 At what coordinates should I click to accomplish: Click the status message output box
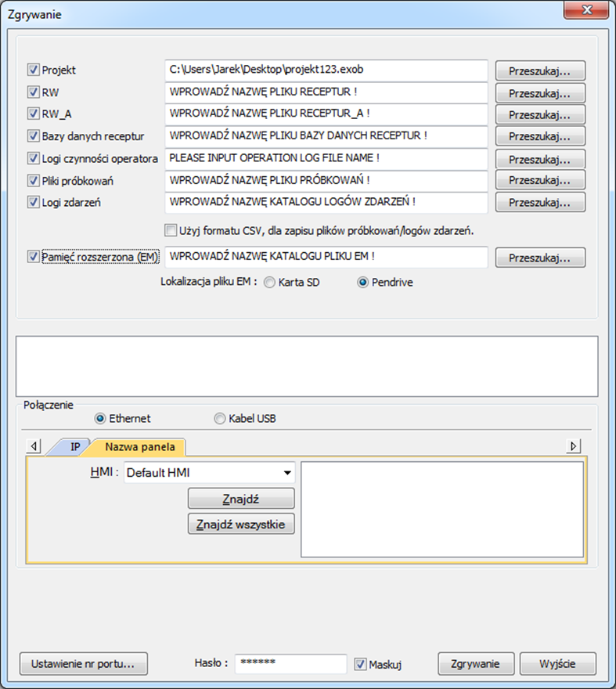coord(307,366)
